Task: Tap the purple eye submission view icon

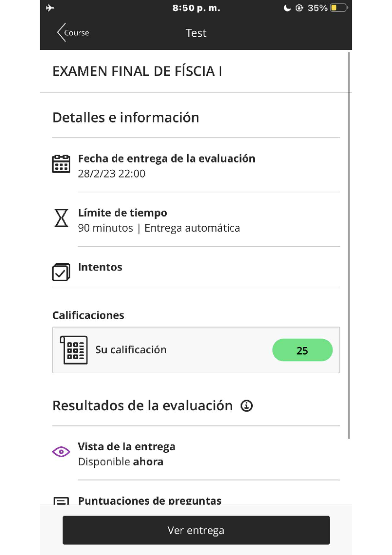Action: 61,452
